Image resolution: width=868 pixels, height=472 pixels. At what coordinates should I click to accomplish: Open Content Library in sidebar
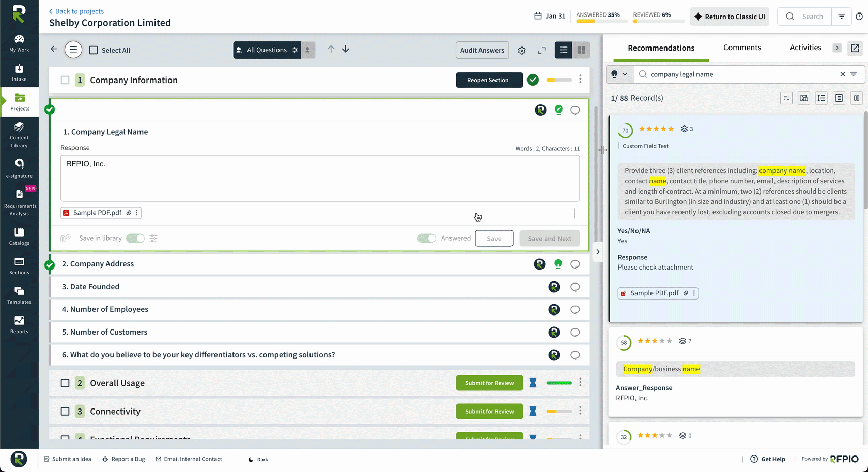pyautogui.click(x=19, y=135)
